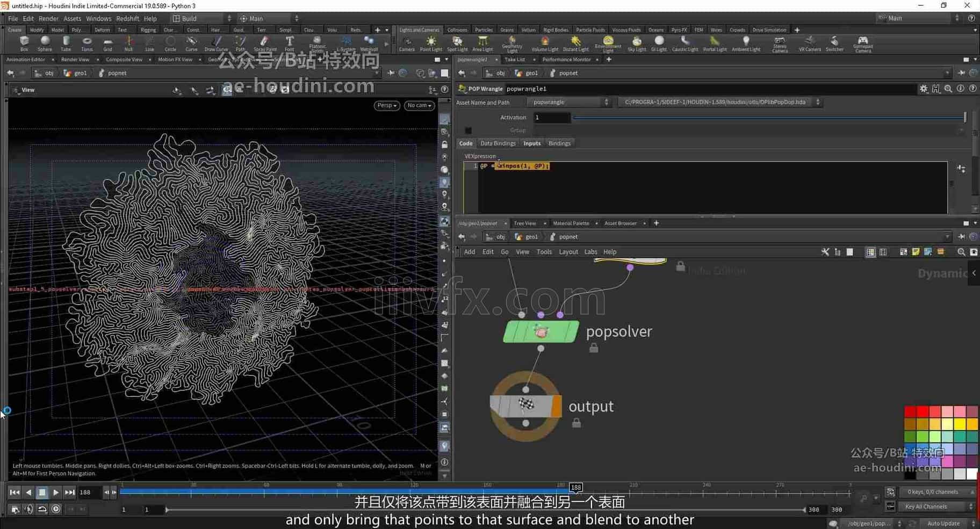Open the asset path OPlibPopDop.hda dropdown
This screenshot has width=980, height=529.
[720, 102]
